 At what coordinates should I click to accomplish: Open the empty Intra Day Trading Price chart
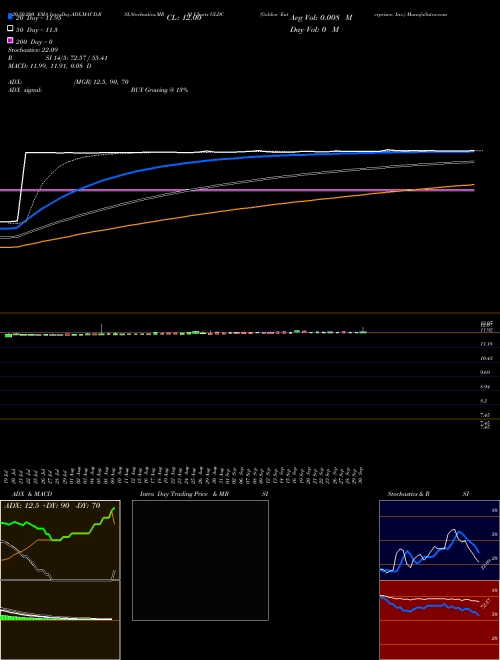tap(200, 560)
